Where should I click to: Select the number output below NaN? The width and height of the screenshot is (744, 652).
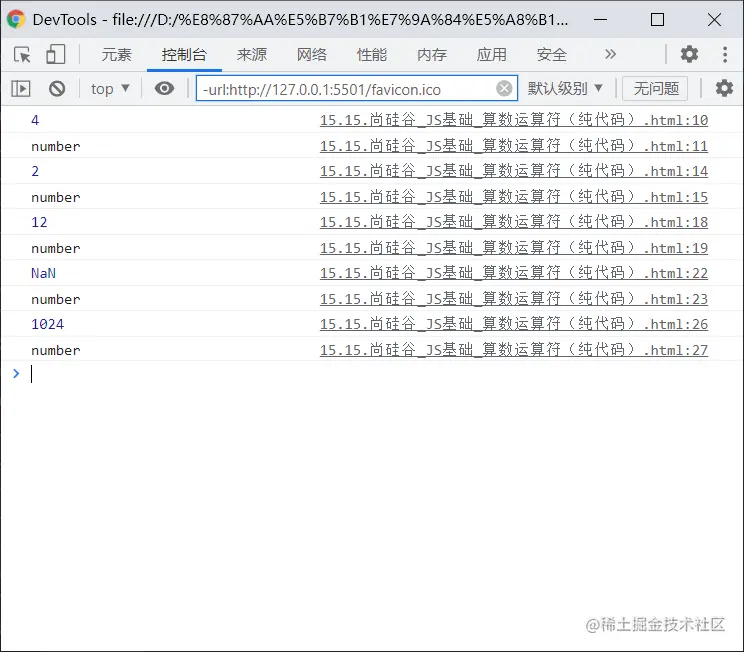coord(56,299)
